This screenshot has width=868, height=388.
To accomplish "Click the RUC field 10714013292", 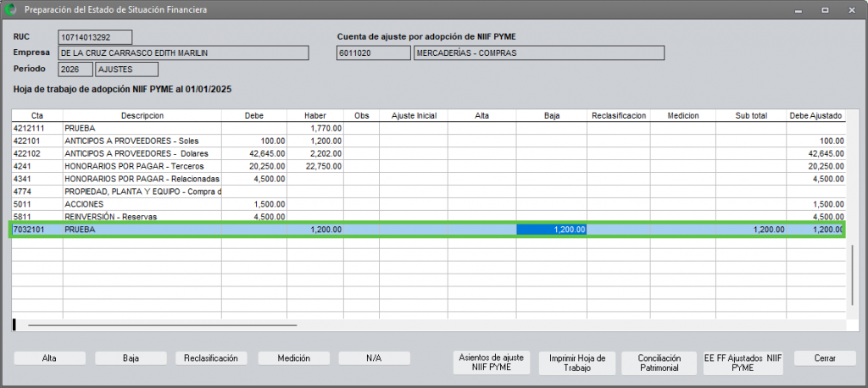I will point(95,37).
